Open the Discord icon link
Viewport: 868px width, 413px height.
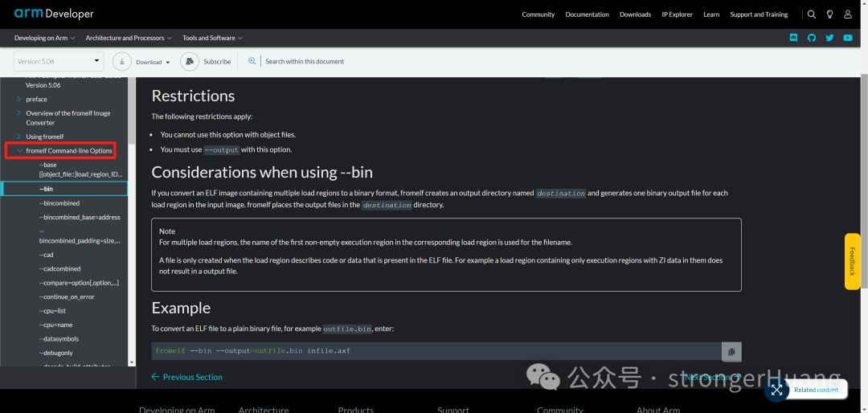pyautogui.click(x=794, y=38)
